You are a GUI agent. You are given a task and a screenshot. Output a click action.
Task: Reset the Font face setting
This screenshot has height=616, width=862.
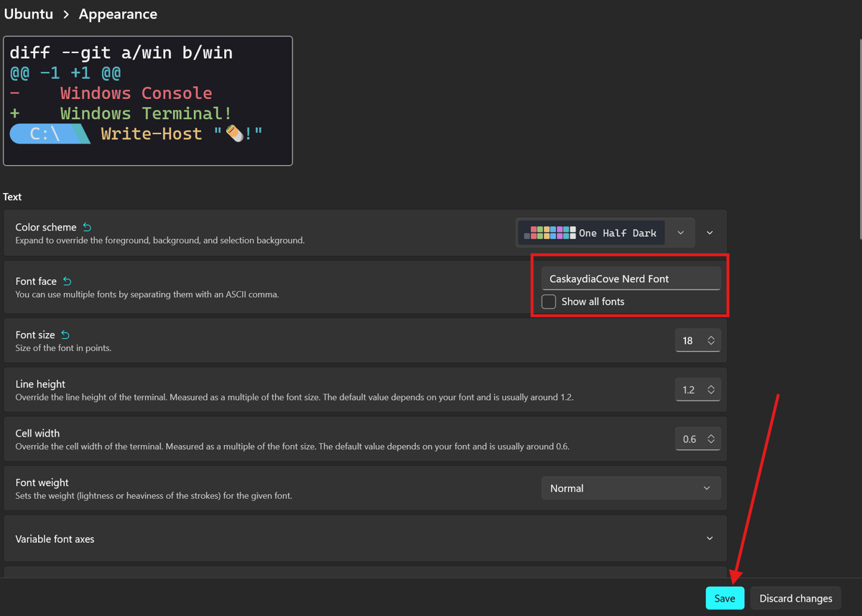point(67,281)
